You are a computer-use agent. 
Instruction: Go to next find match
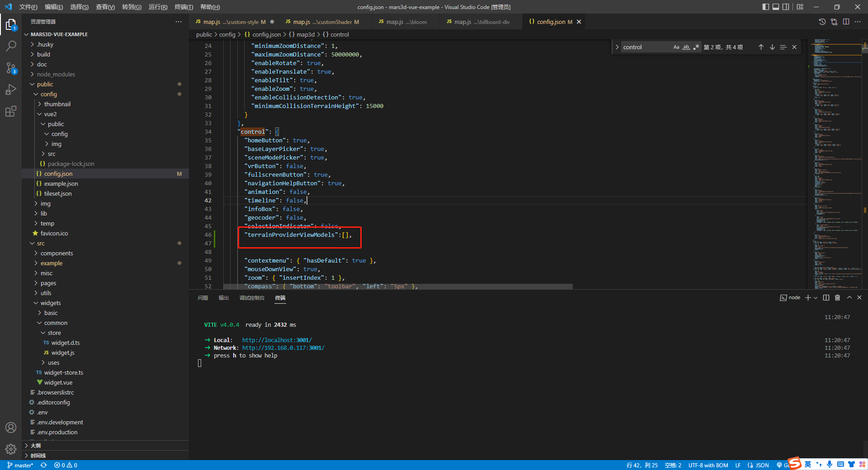click(x=772, y=47)
